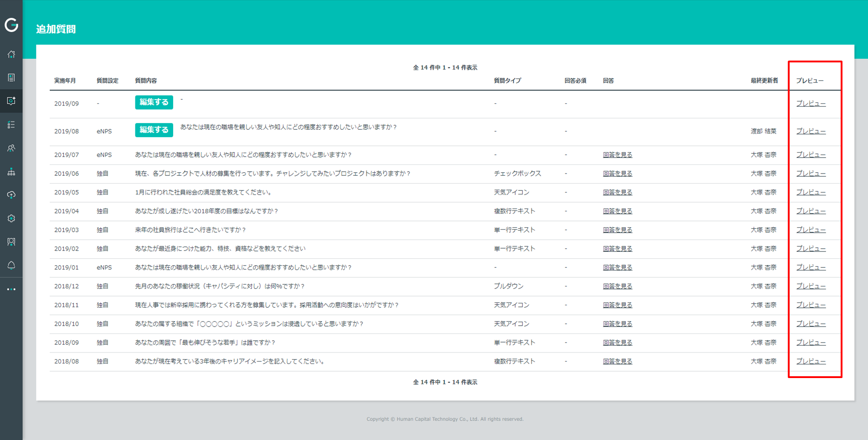Click the G logo in sidebar
Screen dimensions: 868x440
11,25
